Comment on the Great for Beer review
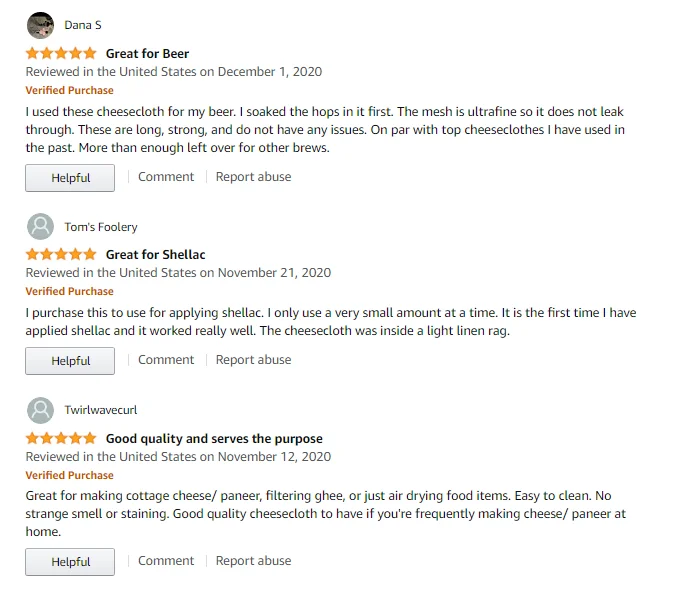The height and width of the screenshot is (595, 686). (166, 177)
